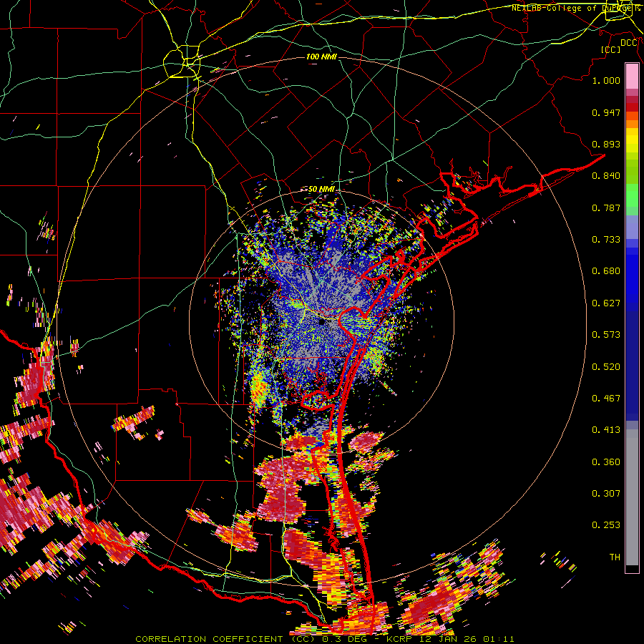
Task: Select the 0.520 scale value
Action: point(606,367)
